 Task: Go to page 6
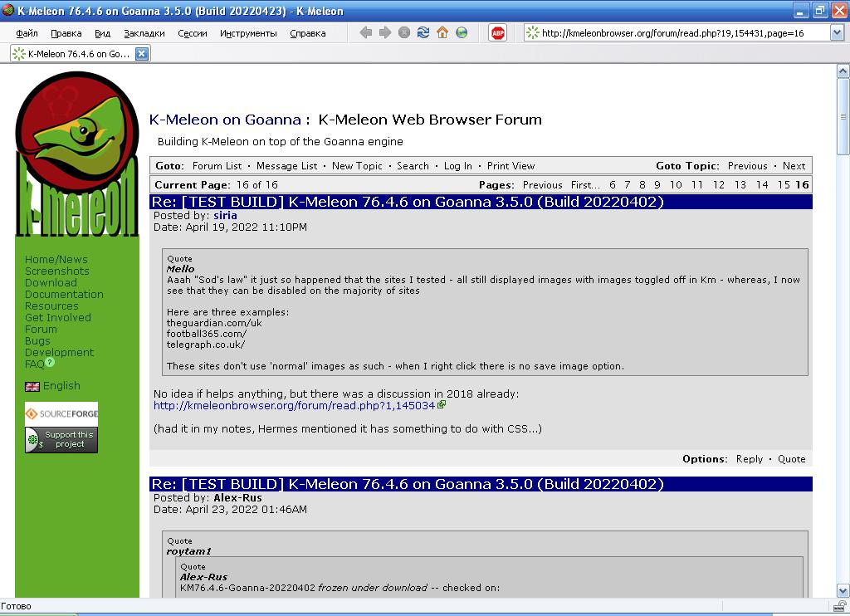613,185
